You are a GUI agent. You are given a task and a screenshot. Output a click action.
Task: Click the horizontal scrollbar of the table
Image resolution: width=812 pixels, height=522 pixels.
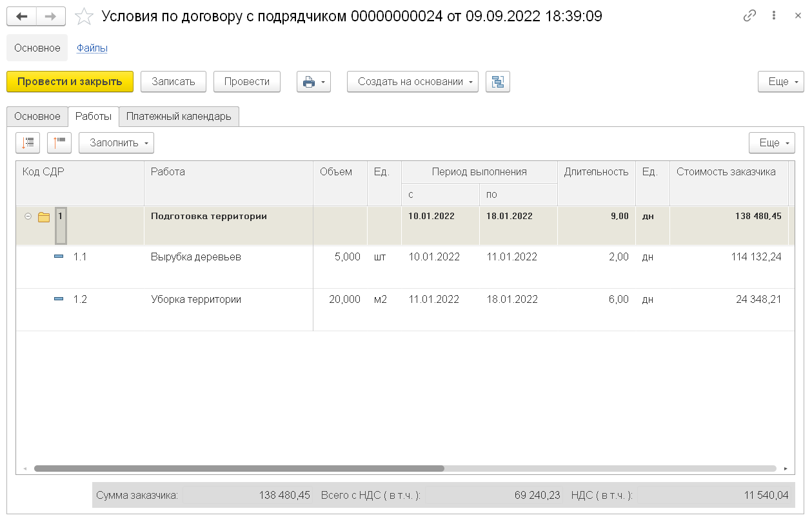[239, 469]
